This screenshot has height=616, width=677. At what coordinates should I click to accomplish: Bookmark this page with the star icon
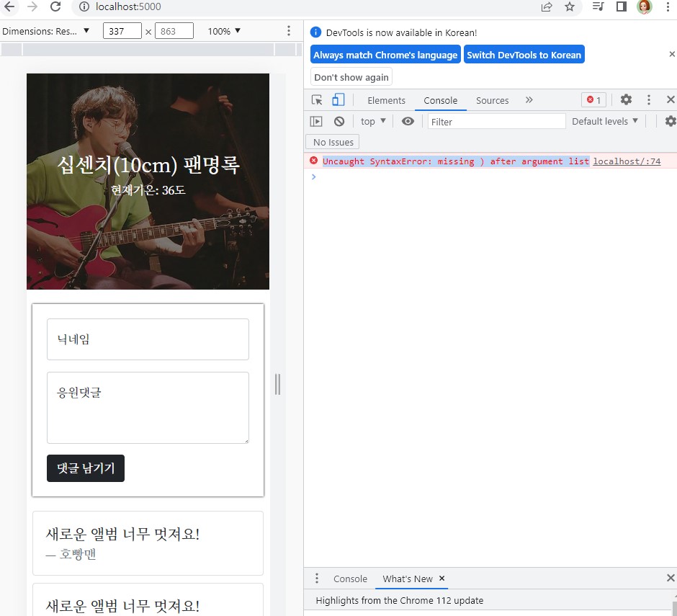570,6
